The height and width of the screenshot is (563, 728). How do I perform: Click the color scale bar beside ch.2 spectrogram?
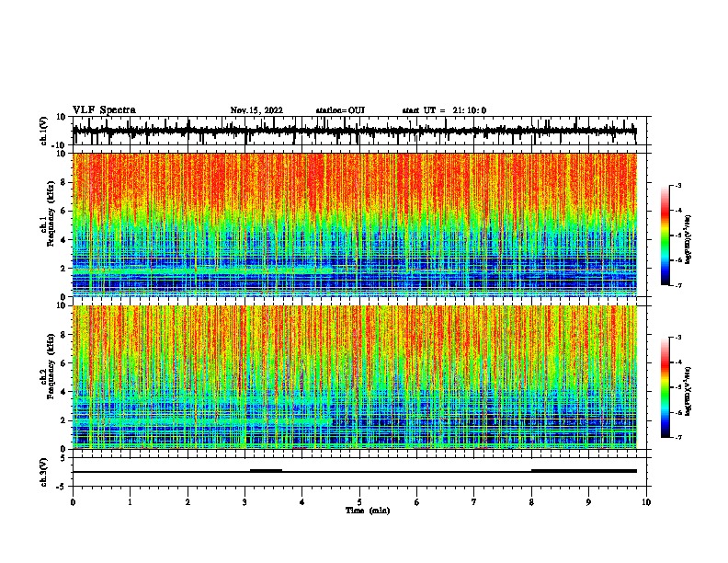pyautogui.click(x=665, y=387)
